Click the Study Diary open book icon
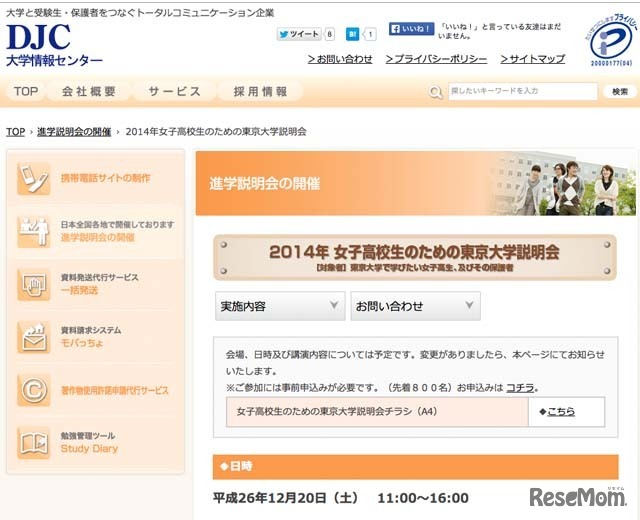640x520 pixels. (x=34, y=443)
